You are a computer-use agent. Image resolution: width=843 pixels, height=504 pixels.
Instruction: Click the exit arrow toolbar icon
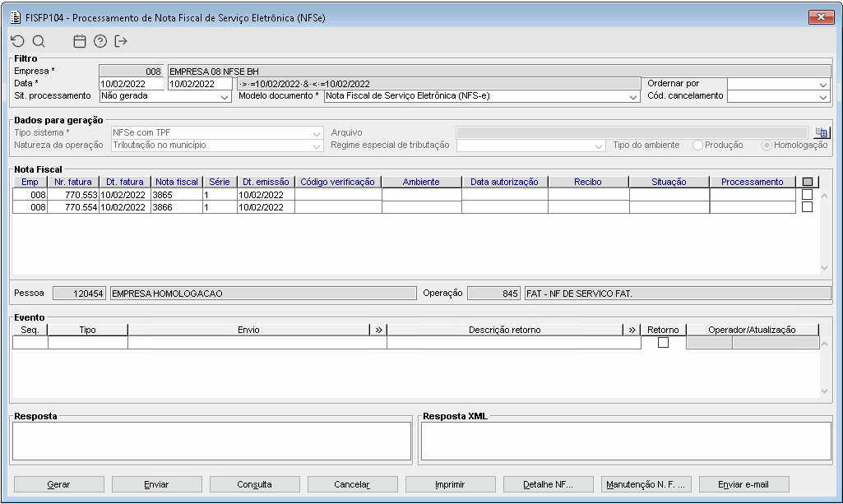click(121, 41)
